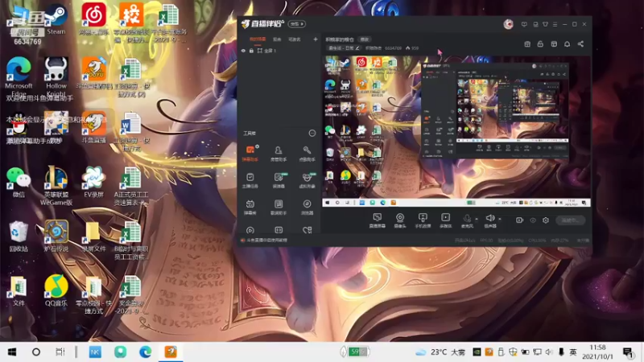
Task: Open the 浏览器 browser tool
Action: 307,208
